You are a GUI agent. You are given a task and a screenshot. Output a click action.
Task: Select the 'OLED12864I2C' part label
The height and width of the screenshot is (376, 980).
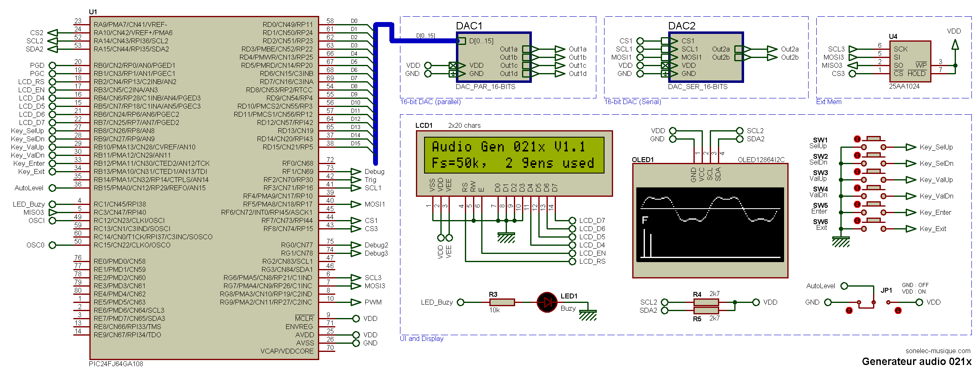click(x=761, y=160)
